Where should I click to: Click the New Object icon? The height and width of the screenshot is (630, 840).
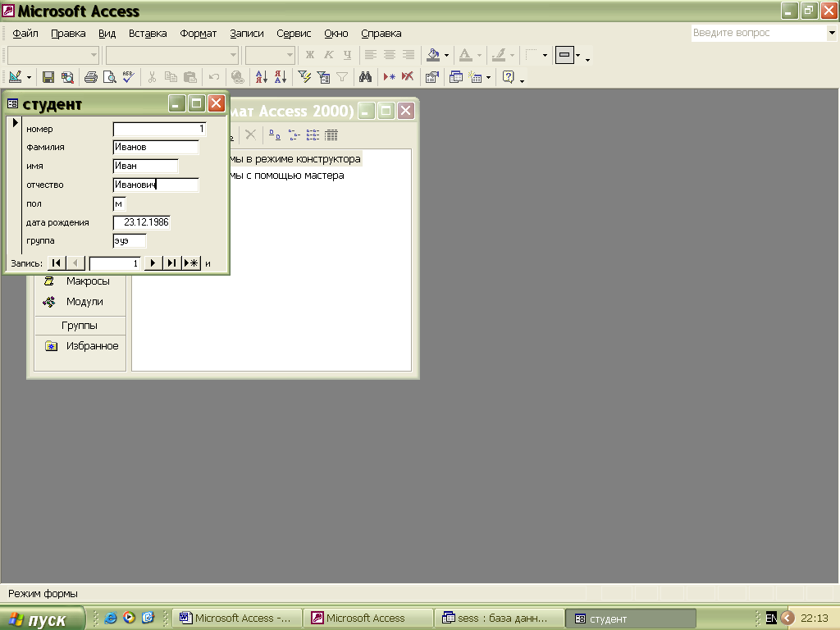coord(475,77)
